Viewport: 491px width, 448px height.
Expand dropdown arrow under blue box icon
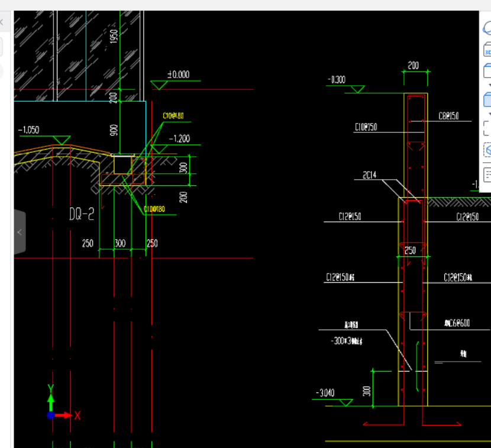pyautogui.click(x=489, y=114)
